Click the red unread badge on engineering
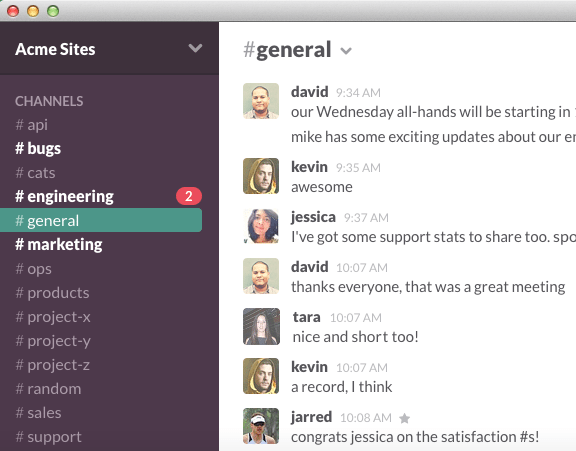 [x=189, y=196]
